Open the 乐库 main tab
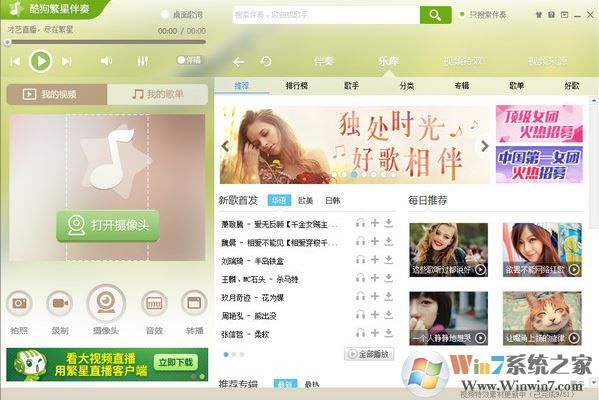 [x=389, y=61]
